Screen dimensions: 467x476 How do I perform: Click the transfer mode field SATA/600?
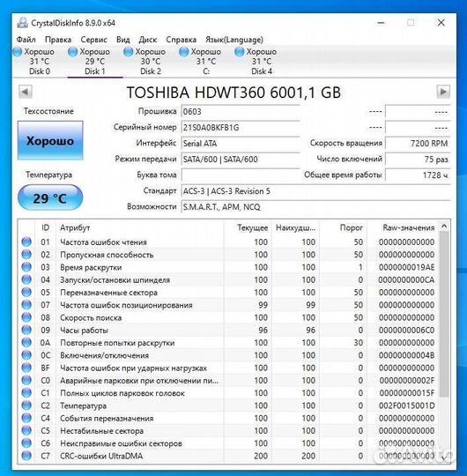point(241,159)
